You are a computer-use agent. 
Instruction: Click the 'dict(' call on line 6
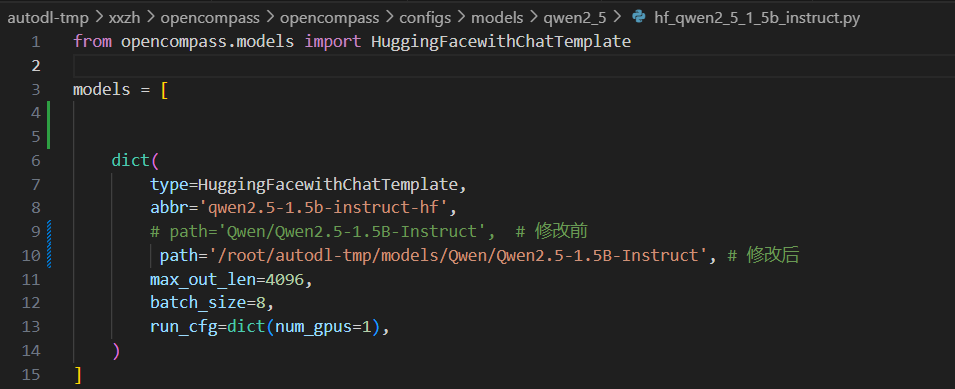[x=135, y=161]
